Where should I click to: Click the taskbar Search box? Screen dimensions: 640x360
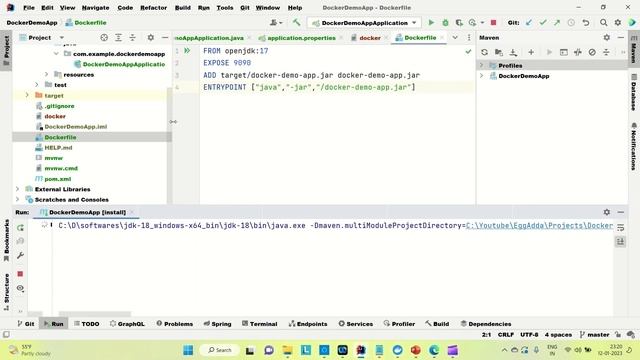(x=220, y=350)
